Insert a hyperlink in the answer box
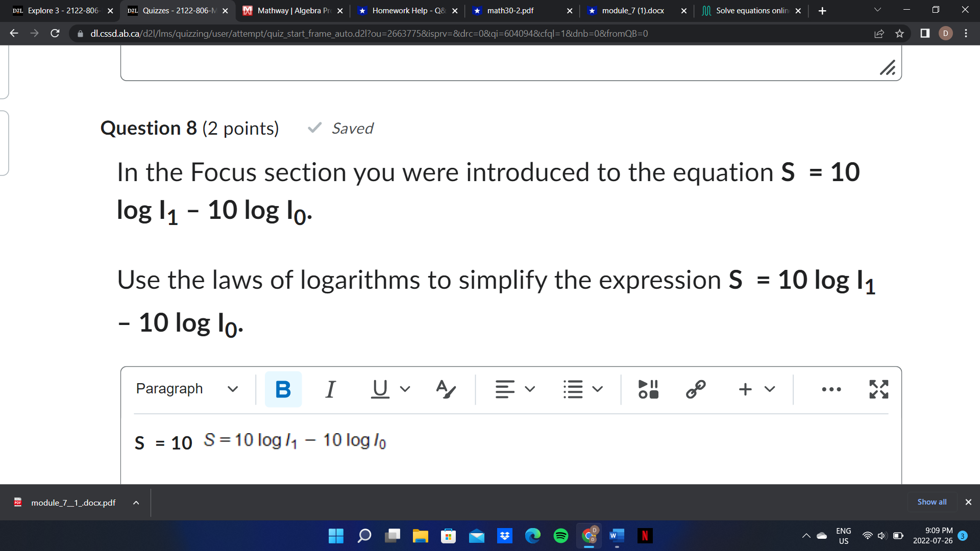Image resolution: width=980 pixels, height=551 pixels. click(x=695, y=389)
